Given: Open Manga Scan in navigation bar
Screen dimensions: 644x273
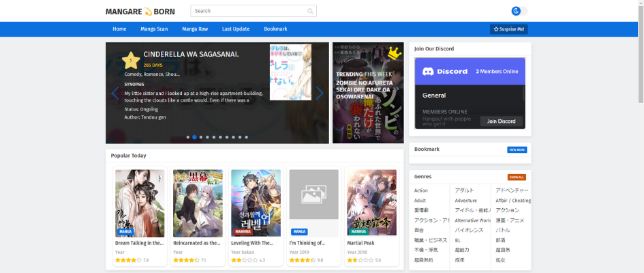Looking at the screenshot, I should coord(154,29).
